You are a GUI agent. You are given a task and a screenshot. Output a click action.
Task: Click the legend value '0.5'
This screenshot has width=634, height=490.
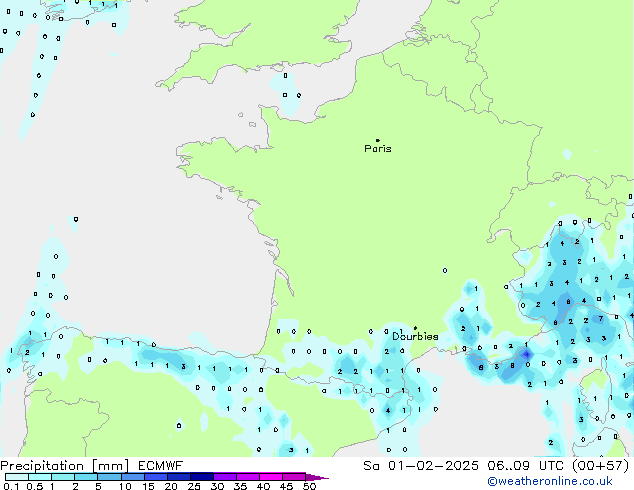pyautogui.click(x=34, y=486)
